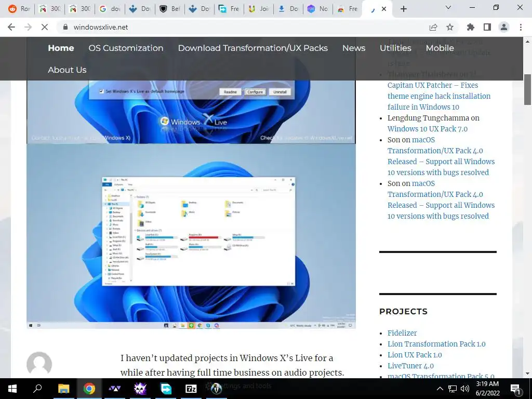The height and width of the screenshot is (399, 532).
Task: Click the scrollbar's down arrow
Action: [527, 374]
